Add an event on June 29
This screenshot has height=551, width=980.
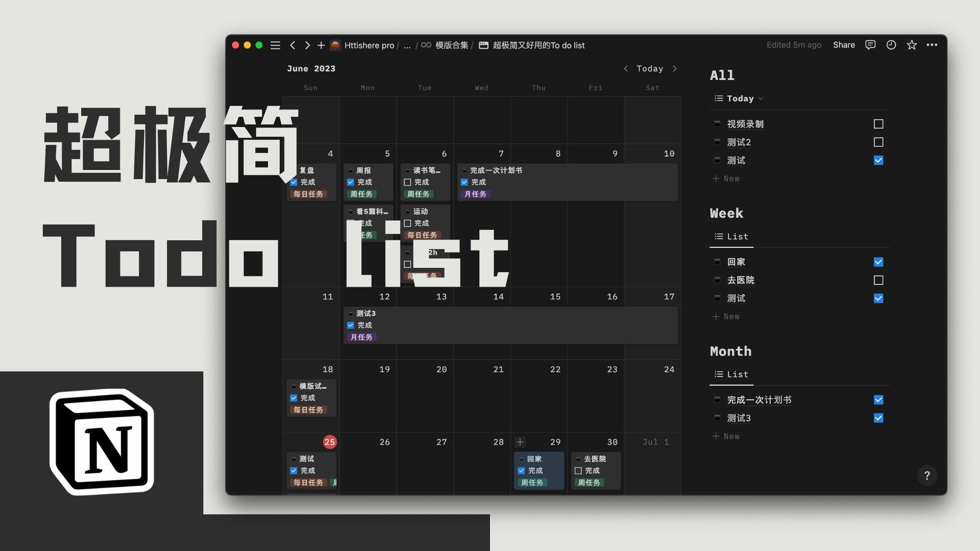(x=520, y=442)
